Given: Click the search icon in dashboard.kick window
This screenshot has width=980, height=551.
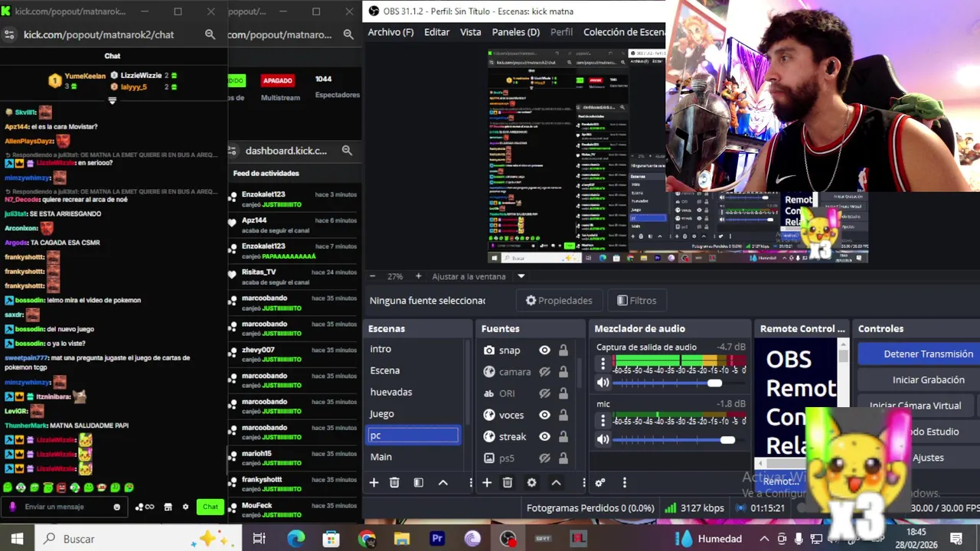Looking at the screenshot, I should [347, 151].
